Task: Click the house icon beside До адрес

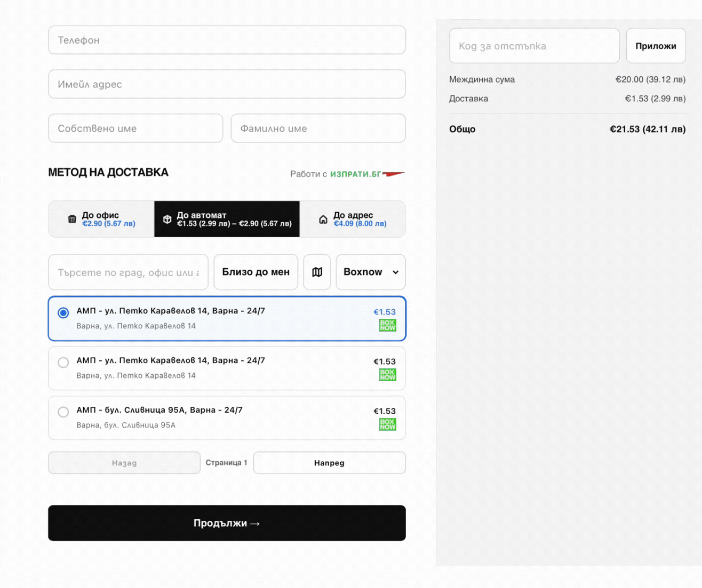Action: 323,219
